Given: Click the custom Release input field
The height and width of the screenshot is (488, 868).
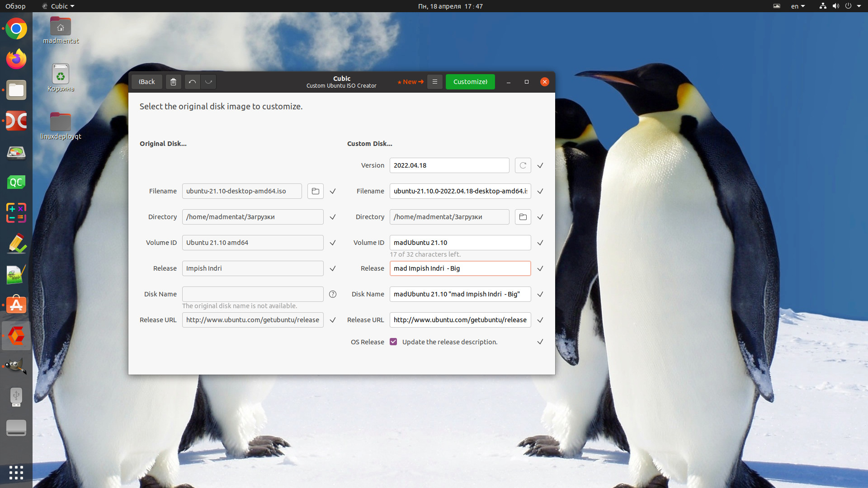Looking at the screenshot, I should point(460,268).
